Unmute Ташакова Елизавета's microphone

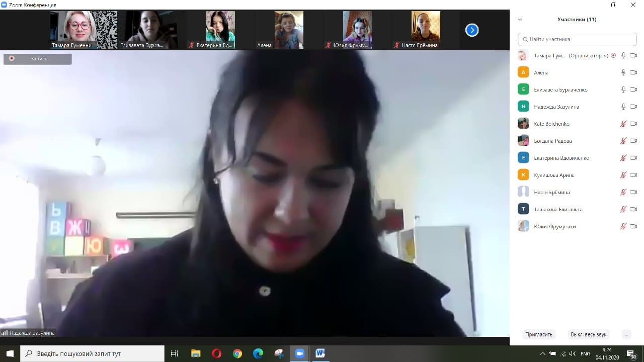pyautogui.click(x=623, y=209)
